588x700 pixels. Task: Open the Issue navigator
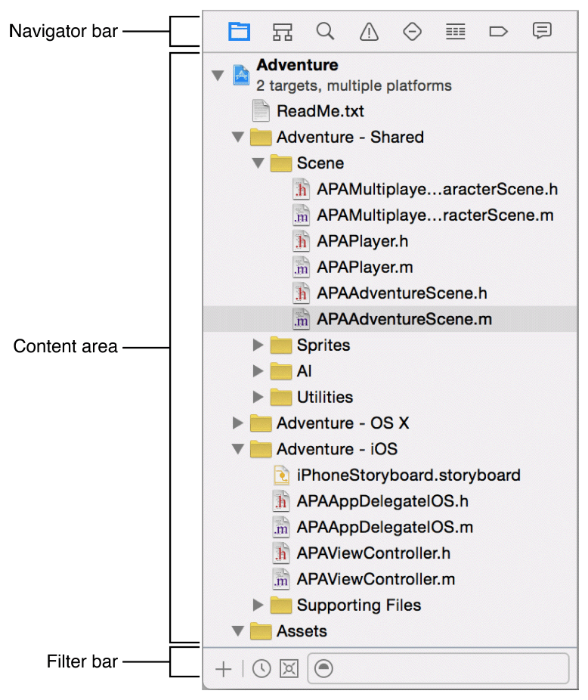point(368,31)
